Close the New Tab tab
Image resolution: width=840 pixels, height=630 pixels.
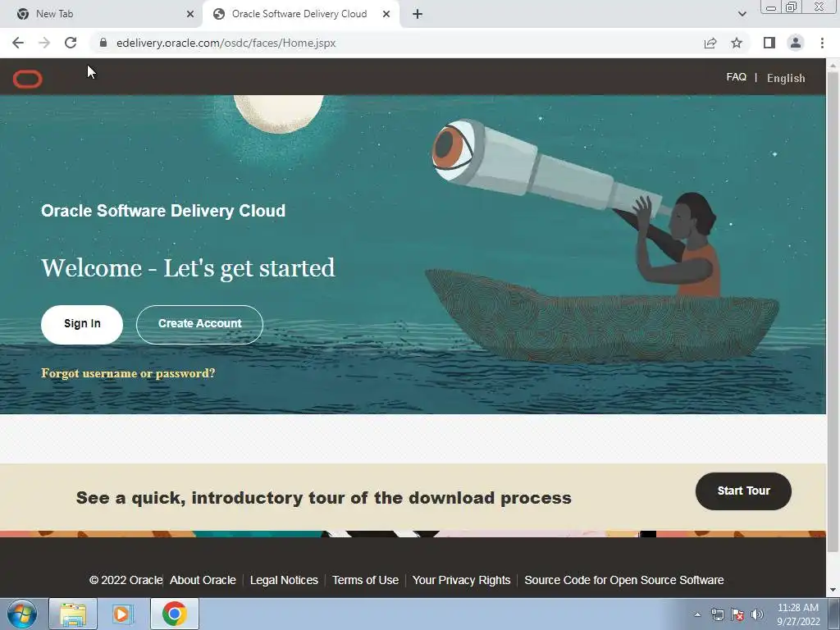click(x=190, y=14)
